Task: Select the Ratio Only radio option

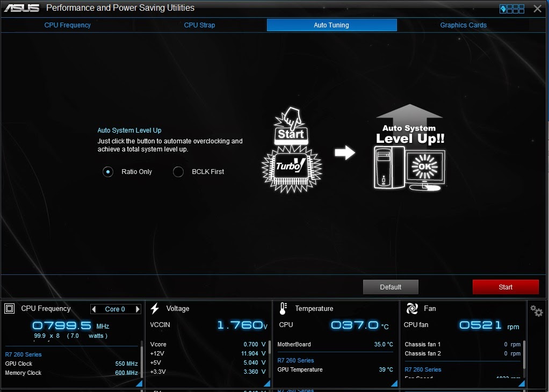Action: (x=108, y=172)
